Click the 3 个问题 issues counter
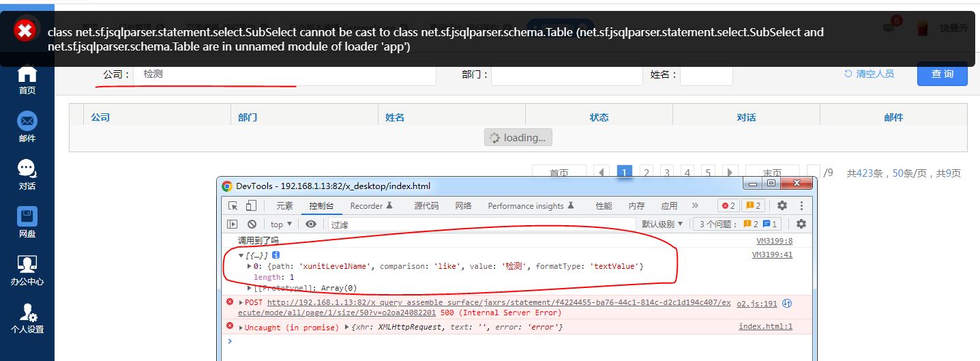The height and width of the screenshot is (361, 980). [x=736, y=224]
